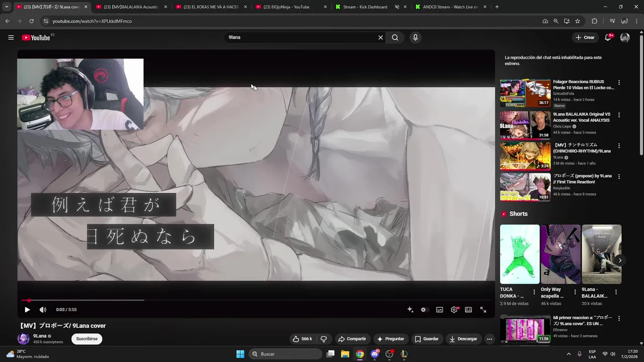Reload the page
The width and height of the screenshot is (644, 362).
coord(31,21)
